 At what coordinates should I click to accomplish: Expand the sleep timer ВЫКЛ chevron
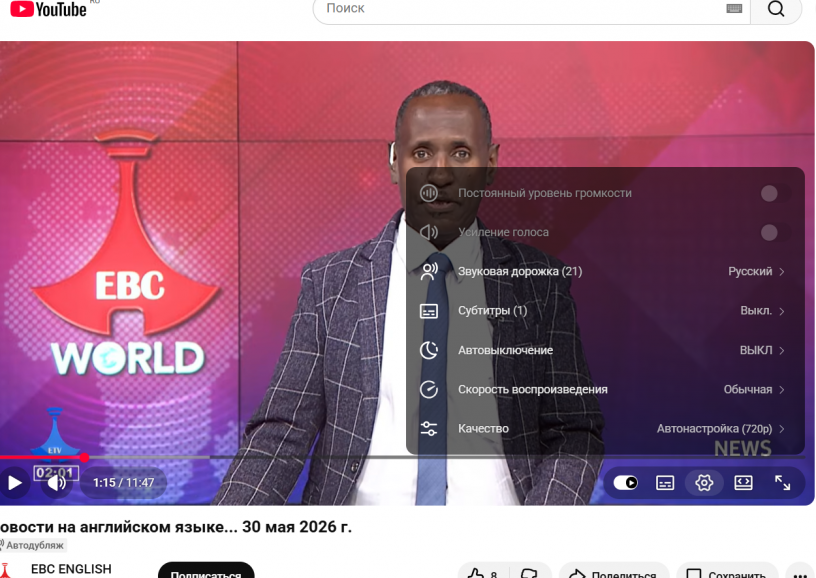782,350
